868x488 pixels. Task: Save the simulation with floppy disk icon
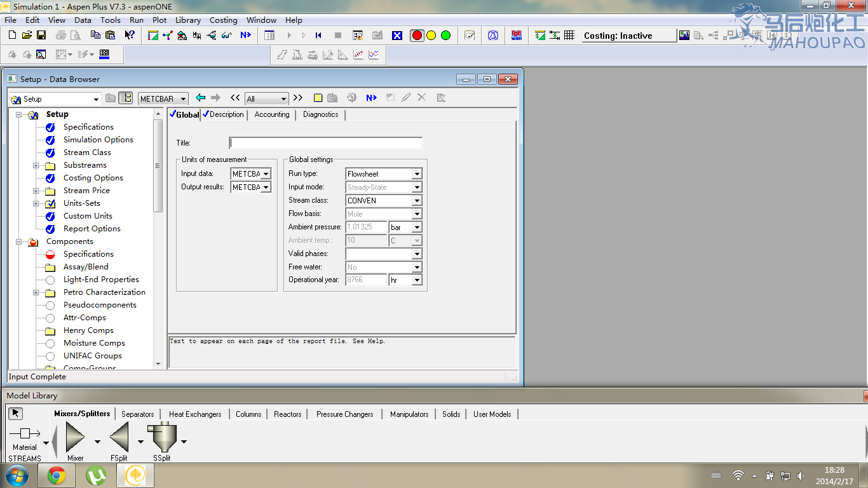click(x=41, y=36)
